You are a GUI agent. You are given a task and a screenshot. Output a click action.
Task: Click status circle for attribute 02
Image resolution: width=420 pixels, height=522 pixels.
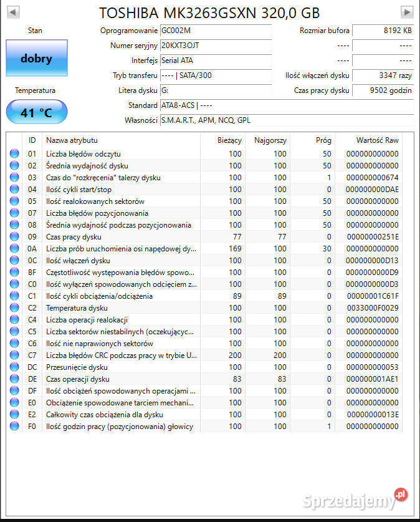14,165
